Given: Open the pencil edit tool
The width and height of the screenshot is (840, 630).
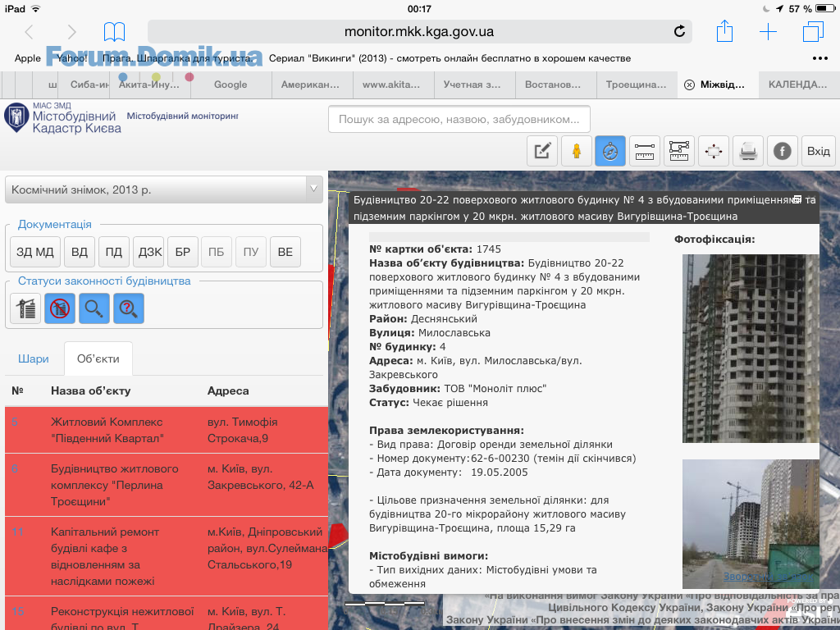Looking at the screenshot, I should [542, 151].
